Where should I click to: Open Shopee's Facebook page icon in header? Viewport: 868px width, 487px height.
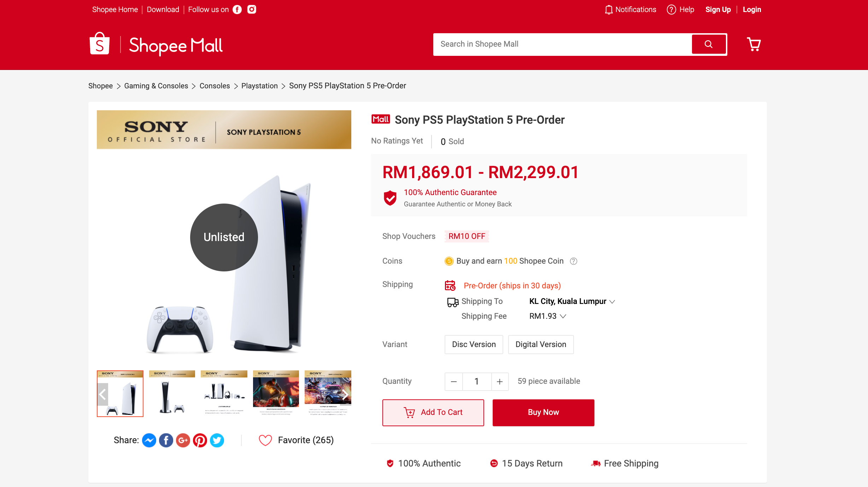point(237,10)
